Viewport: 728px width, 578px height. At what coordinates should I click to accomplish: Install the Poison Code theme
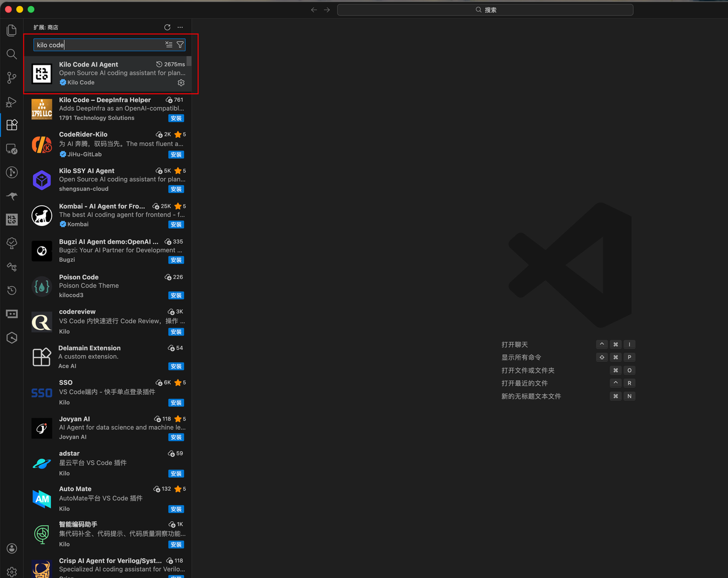(176, 296)
